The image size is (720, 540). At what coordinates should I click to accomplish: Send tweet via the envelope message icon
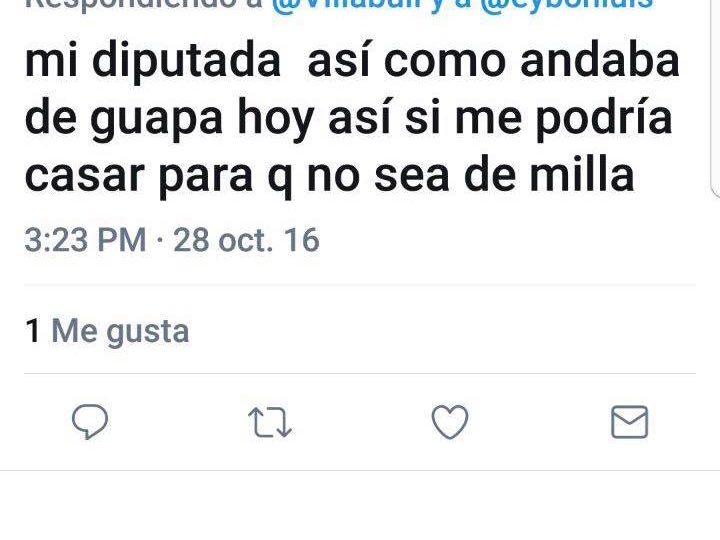point(630,422)
